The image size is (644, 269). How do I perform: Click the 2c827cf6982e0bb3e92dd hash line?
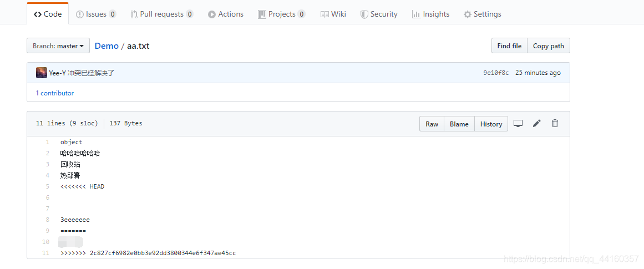point(148,253)
